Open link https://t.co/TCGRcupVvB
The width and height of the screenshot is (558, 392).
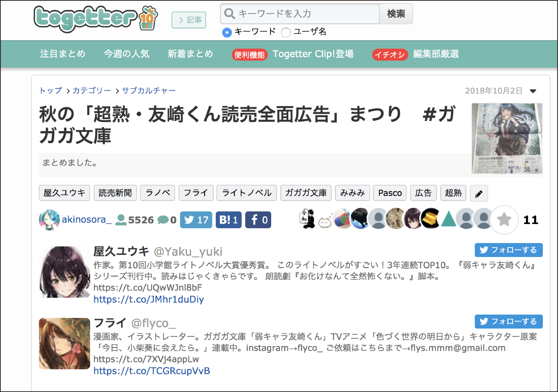pos(152,371)
